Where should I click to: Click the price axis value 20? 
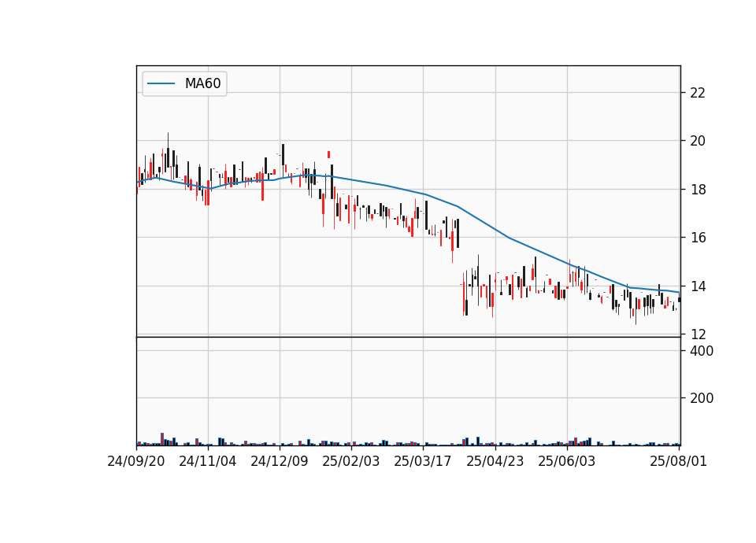coord(698,141)
